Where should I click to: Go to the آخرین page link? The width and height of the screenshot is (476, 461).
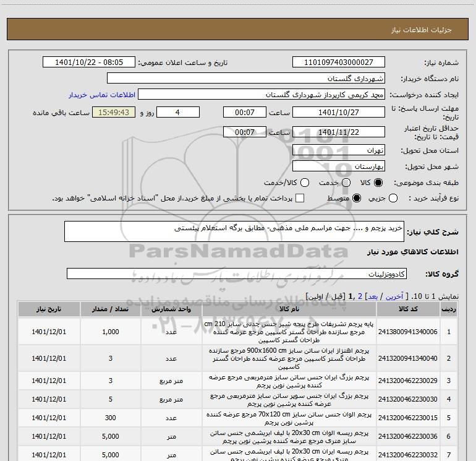[394, 296]
